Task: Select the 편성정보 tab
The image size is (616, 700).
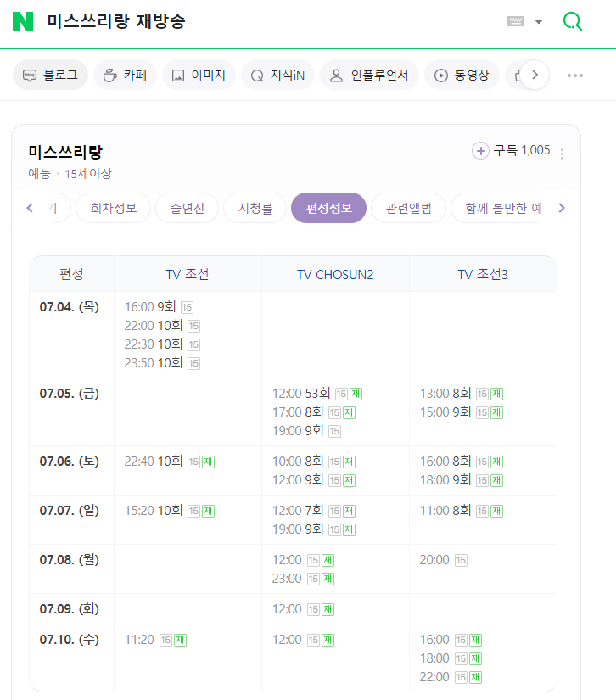Action: 328,208
